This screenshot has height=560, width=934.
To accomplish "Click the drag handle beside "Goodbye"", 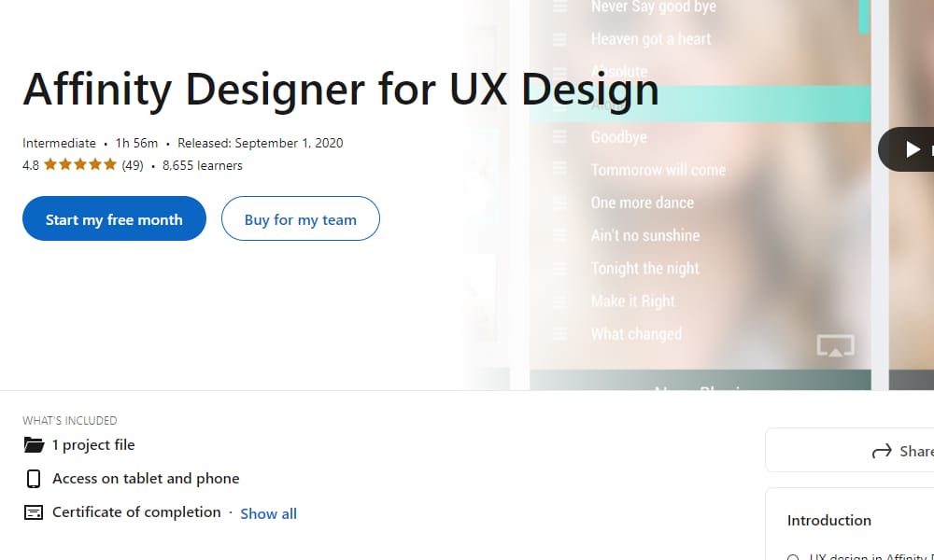I will pyautogui.click(x=559, y=136).
